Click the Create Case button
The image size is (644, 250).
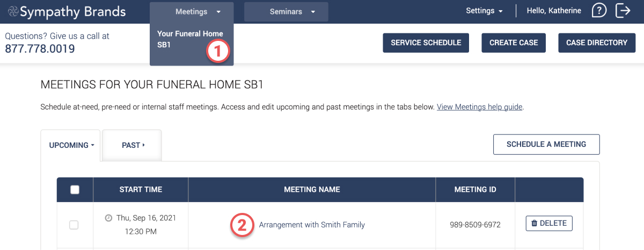point(514,43)
